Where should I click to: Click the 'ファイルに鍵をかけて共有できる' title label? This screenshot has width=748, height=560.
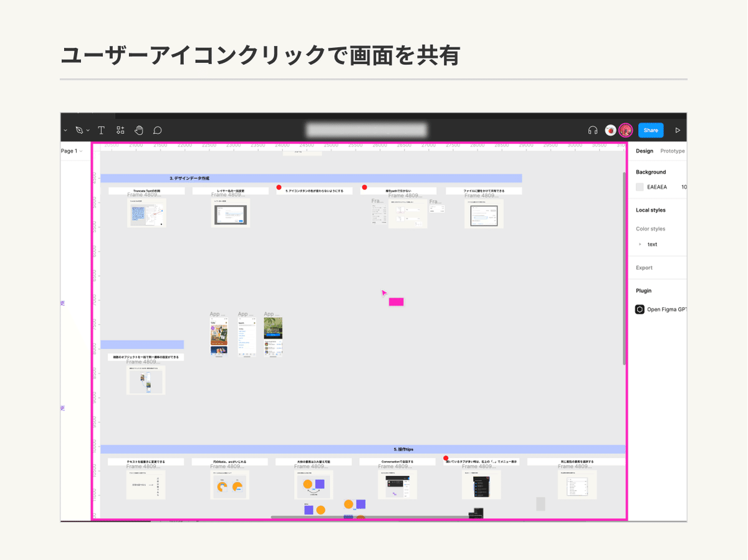point(484,191)
